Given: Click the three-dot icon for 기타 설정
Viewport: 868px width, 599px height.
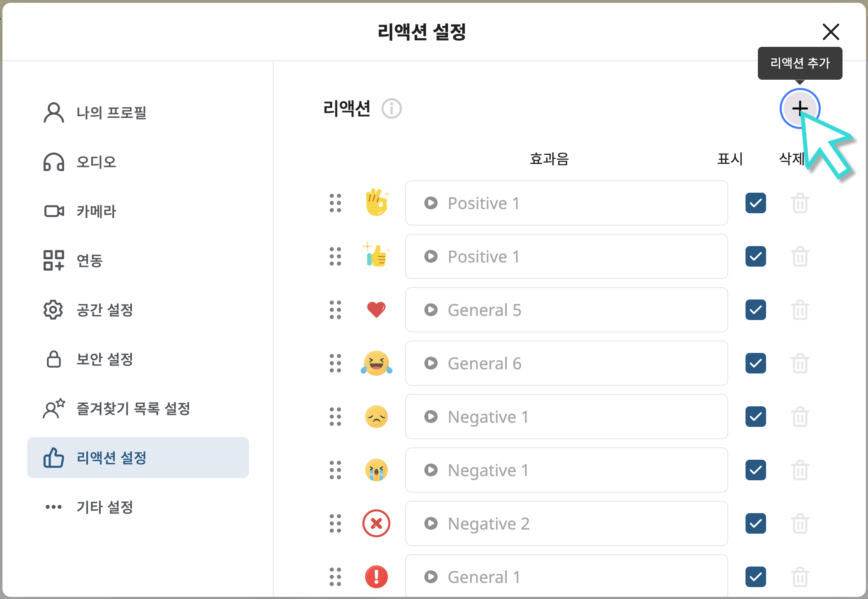Looking at the screenshot, I should (53, 507).
